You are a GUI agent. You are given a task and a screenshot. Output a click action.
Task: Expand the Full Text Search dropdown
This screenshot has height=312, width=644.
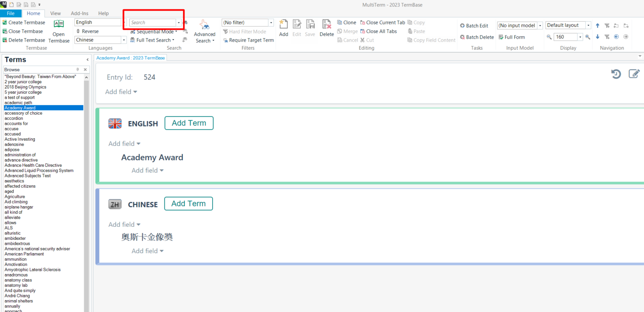(x=173, y=40)
